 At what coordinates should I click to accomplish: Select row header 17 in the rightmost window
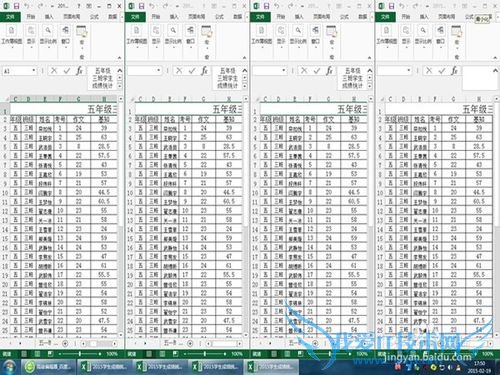[x=380, y=257]
